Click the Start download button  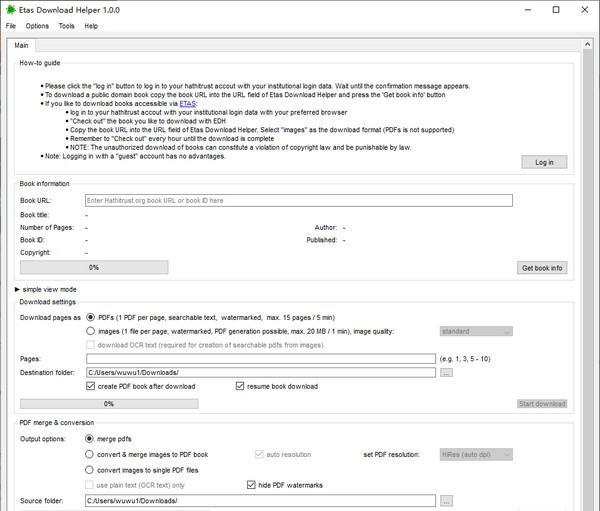point(542,404)
